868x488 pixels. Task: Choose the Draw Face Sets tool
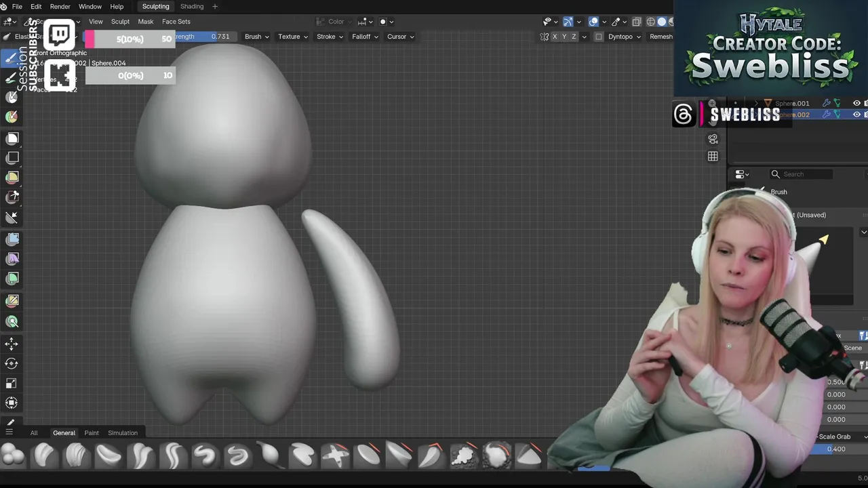12,117
